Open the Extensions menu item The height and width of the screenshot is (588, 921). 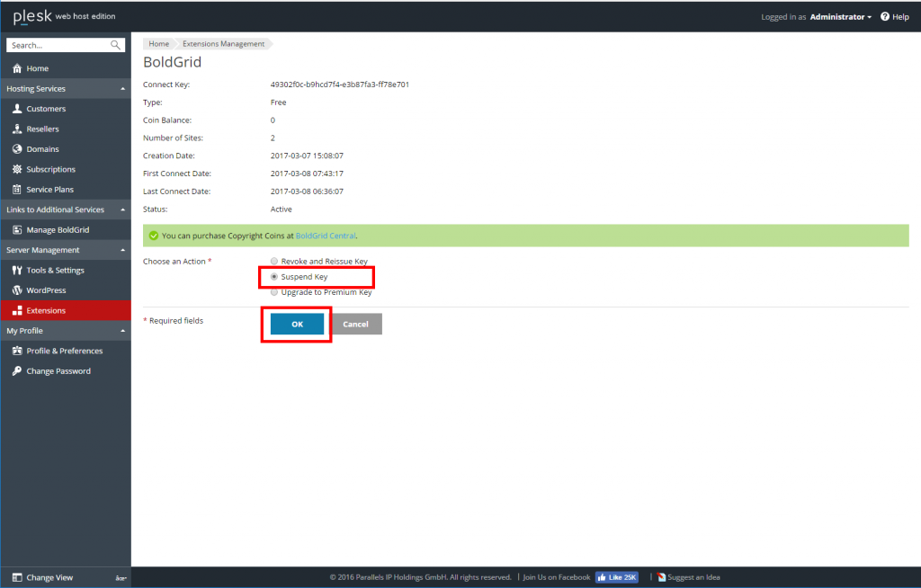click(x=66, y=310)
